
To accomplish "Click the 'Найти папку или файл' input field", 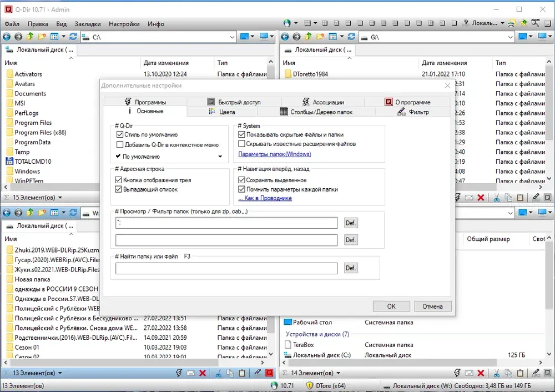I will click(x=226, y=268).
